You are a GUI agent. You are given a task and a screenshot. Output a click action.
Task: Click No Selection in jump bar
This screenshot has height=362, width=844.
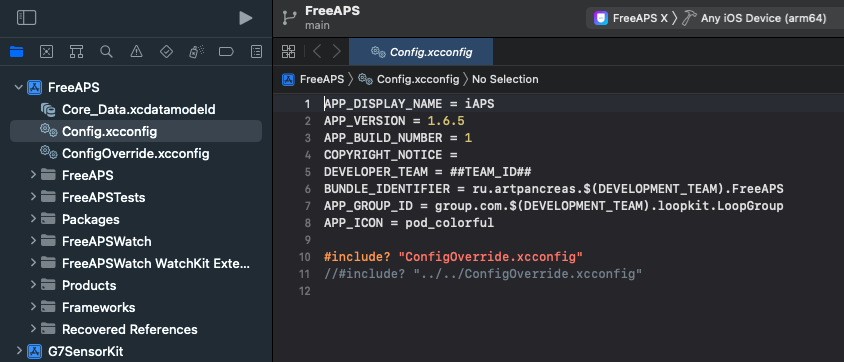click(x=505, y=79)
